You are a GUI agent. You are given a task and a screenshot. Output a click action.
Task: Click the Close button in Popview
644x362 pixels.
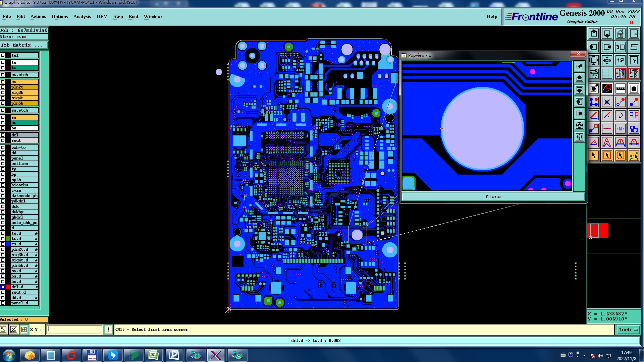493,197
